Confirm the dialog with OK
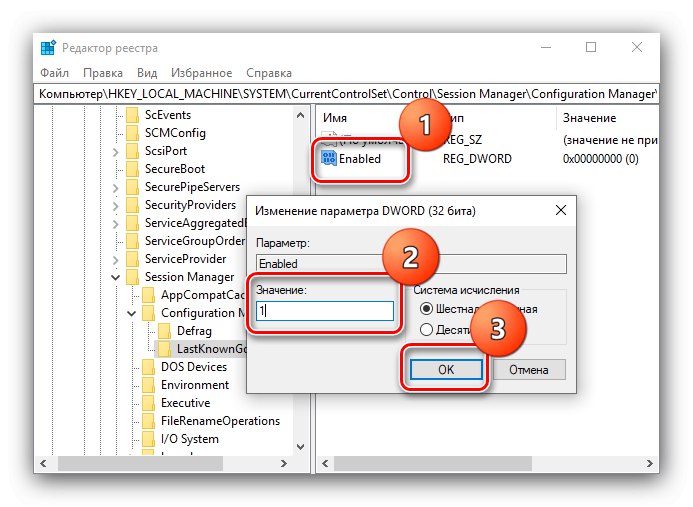Image resolution: width=693 pixels, height=507 pixels. [446, 370]
